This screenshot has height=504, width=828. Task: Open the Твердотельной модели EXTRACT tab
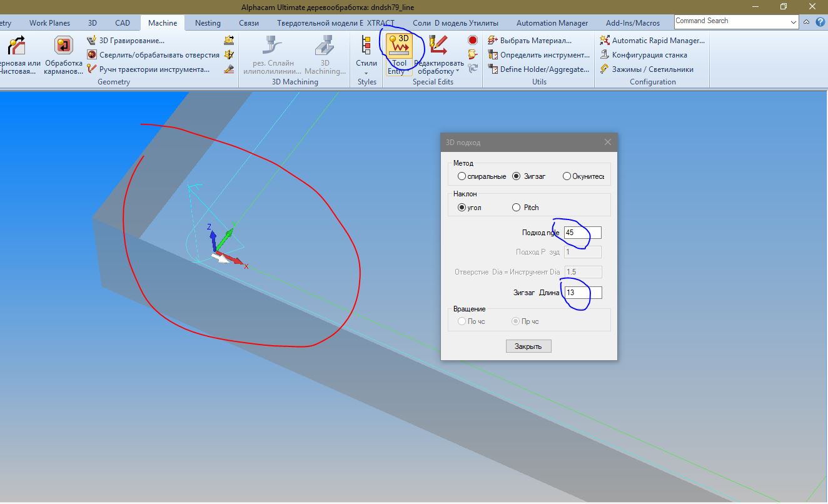pos(336,23)
